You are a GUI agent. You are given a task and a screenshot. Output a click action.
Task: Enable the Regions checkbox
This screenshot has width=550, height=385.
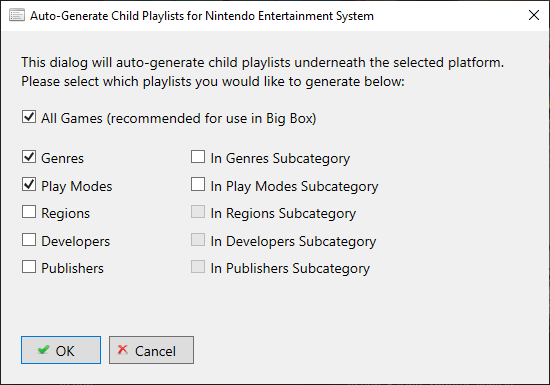click(29, 212)
